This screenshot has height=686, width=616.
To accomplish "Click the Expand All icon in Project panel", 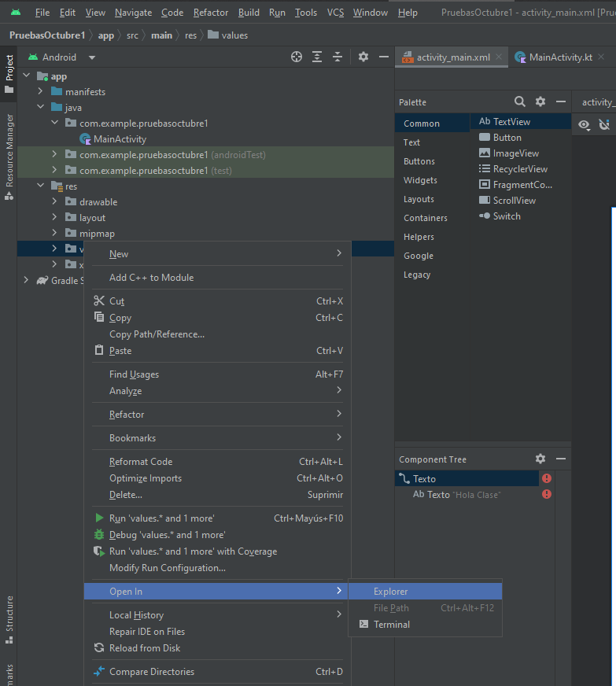I will coord(317,57).
